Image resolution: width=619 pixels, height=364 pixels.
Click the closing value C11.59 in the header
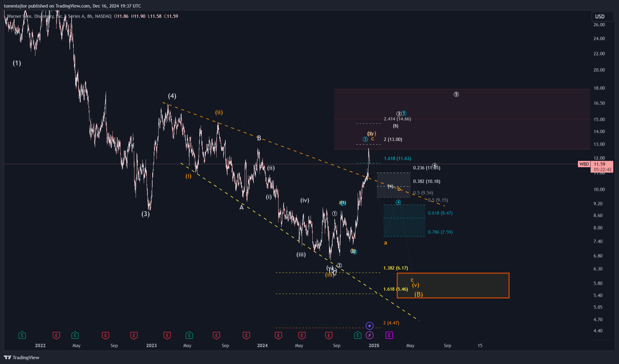click(171, 16)
